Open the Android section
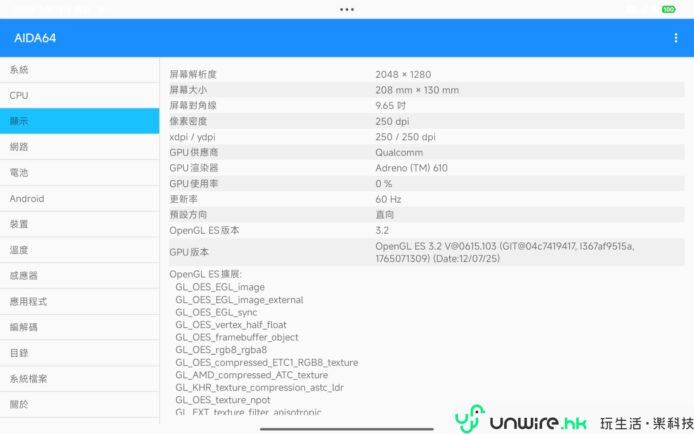694x434 pixels. point(80,199)
